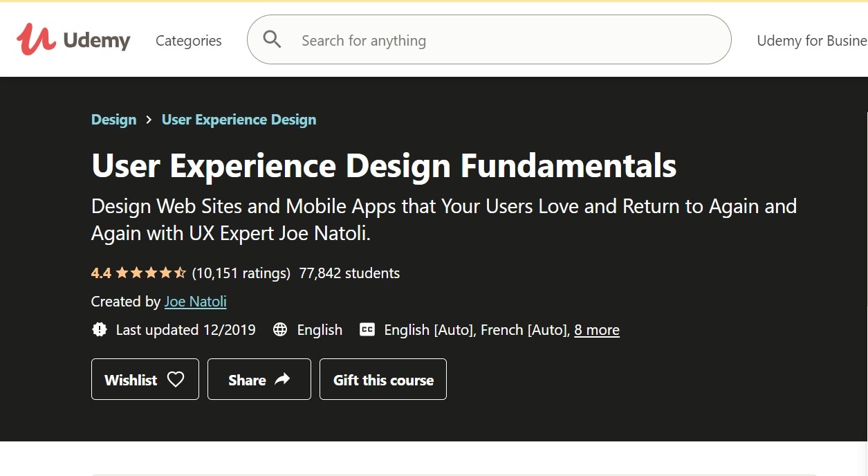Select Gift this course
Viewport: 868px width, 476px height.
[383, 379]
